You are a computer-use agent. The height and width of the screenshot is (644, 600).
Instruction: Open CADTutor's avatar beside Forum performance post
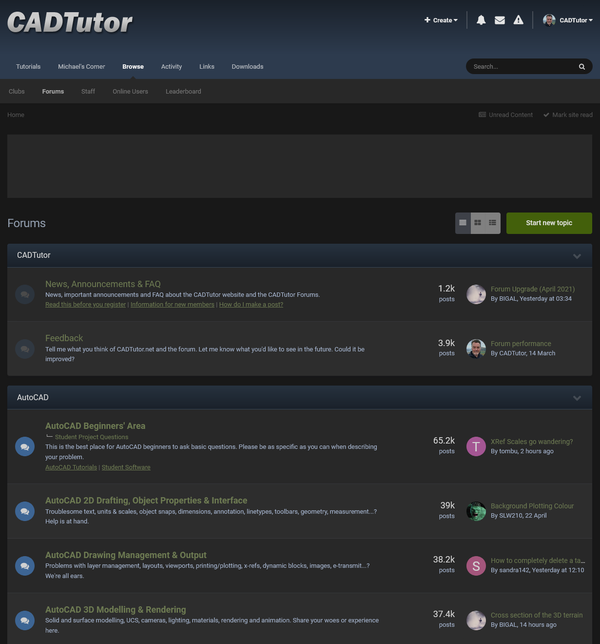coord(476,348)
